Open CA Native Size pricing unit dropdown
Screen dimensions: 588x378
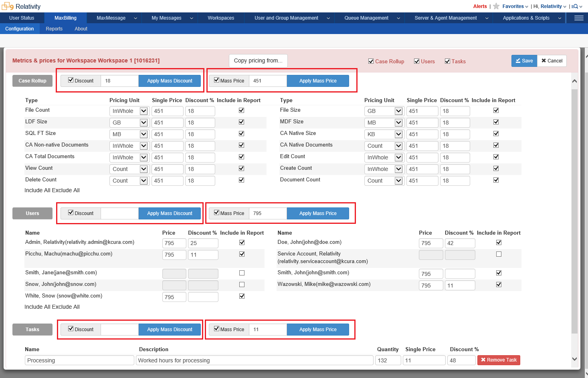pos(384,134)
